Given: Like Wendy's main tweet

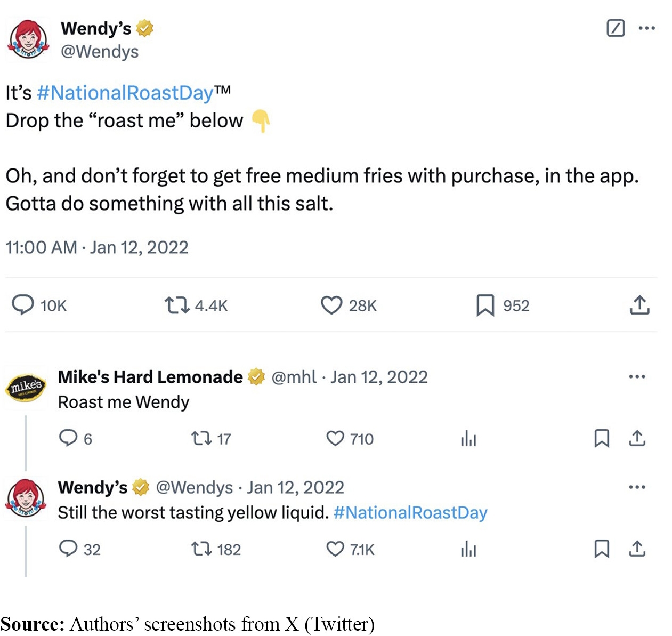Looking at the screenshot, I should tap(331, 305).
